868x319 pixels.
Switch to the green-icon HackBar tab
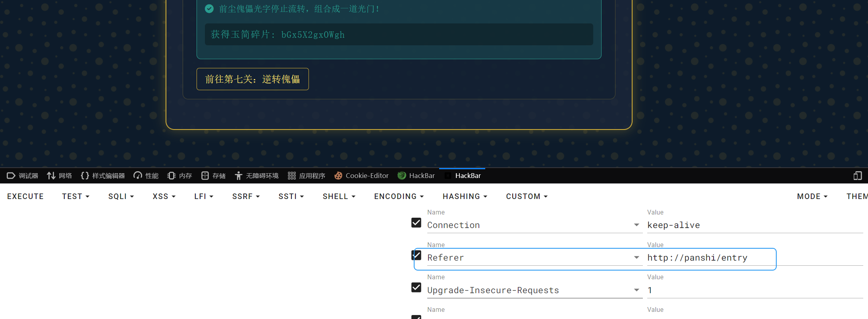point(416,176)
